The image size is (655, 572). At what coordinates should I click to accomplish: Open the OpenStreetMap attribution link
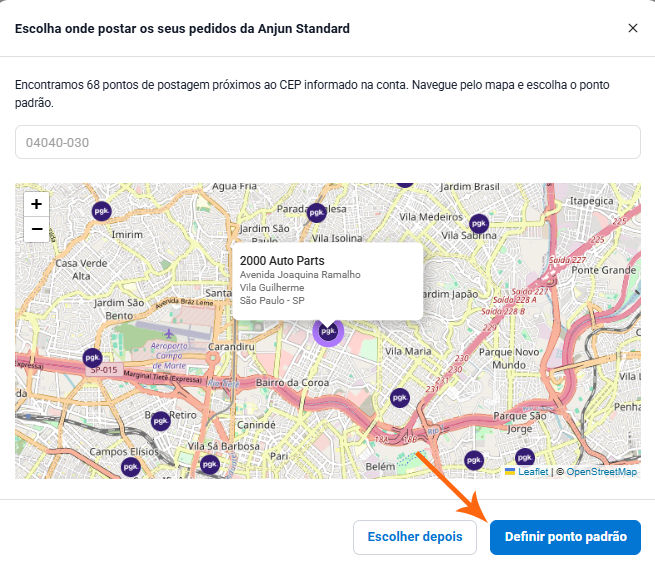[x=601, y=472]
